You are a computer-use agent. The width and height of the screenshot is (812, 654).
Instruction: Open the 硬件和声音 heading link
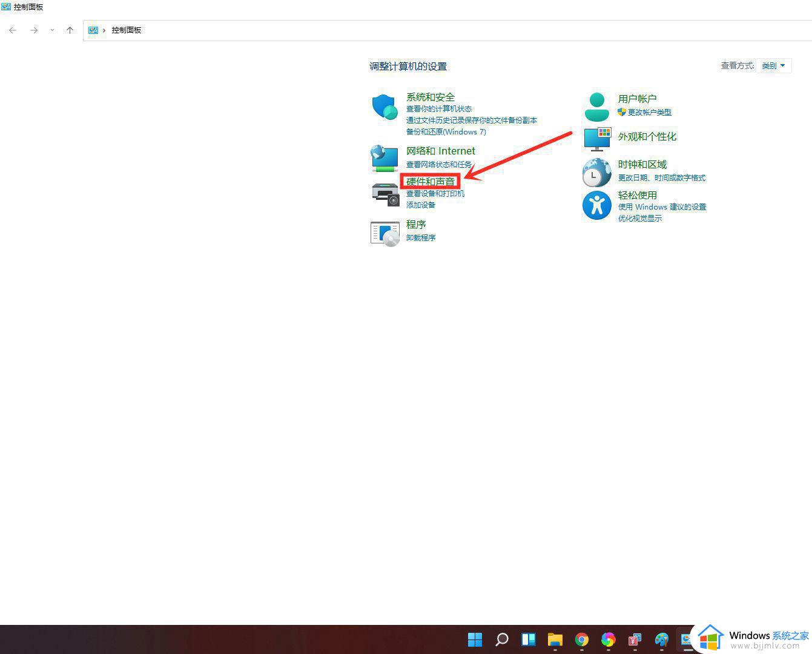click(430, 181)
